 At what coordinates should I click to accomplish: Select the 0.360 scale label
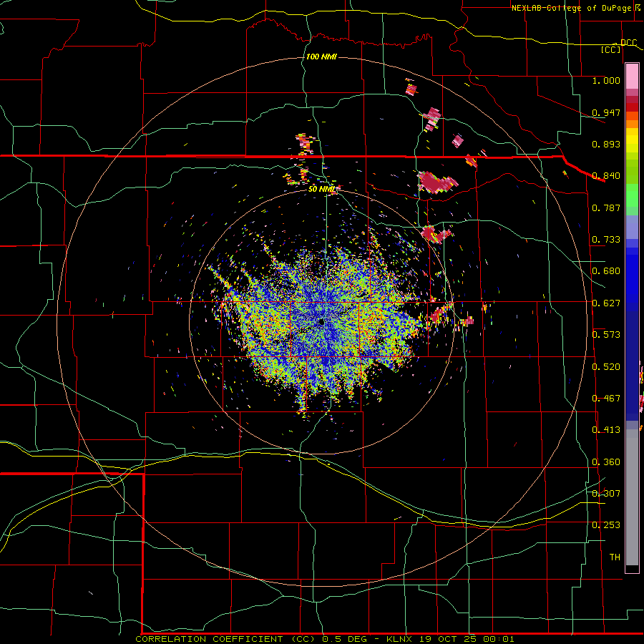(x=606, y=462)
